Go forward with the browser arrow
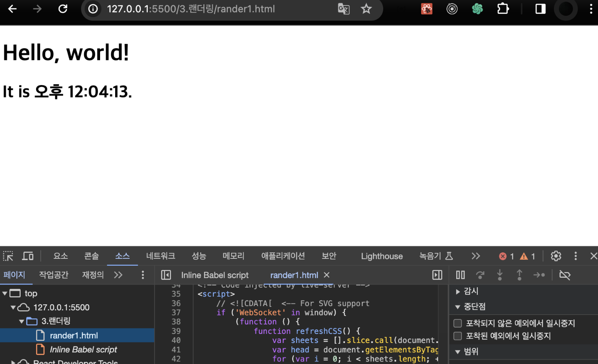 click(x=37, y=9)
